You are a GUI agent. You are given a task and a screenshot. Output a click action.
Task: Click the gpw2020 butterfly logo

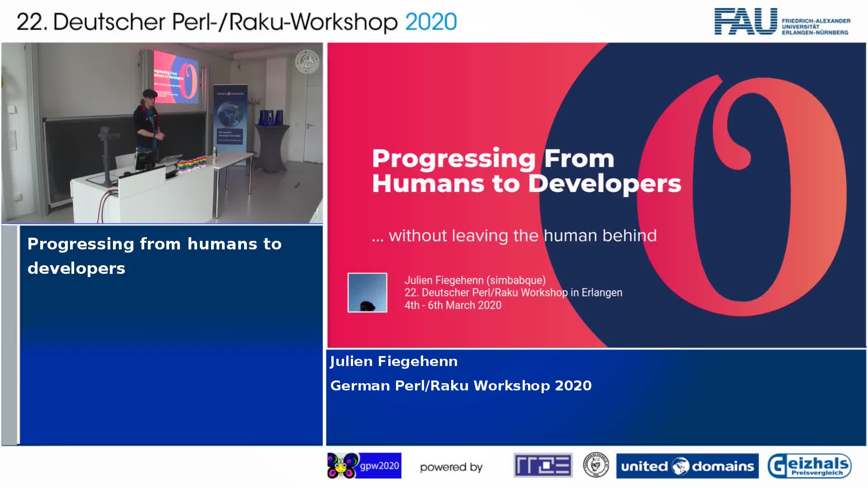click(x=364, y=465)
